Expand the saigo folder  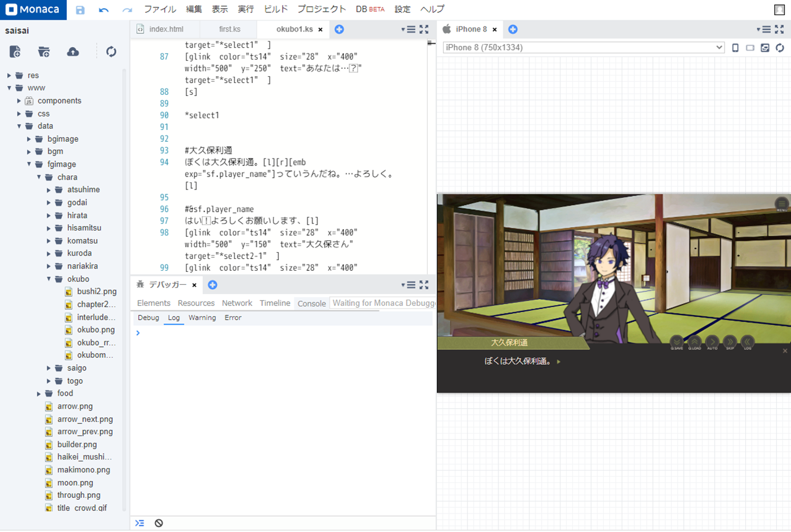point(49,368)
